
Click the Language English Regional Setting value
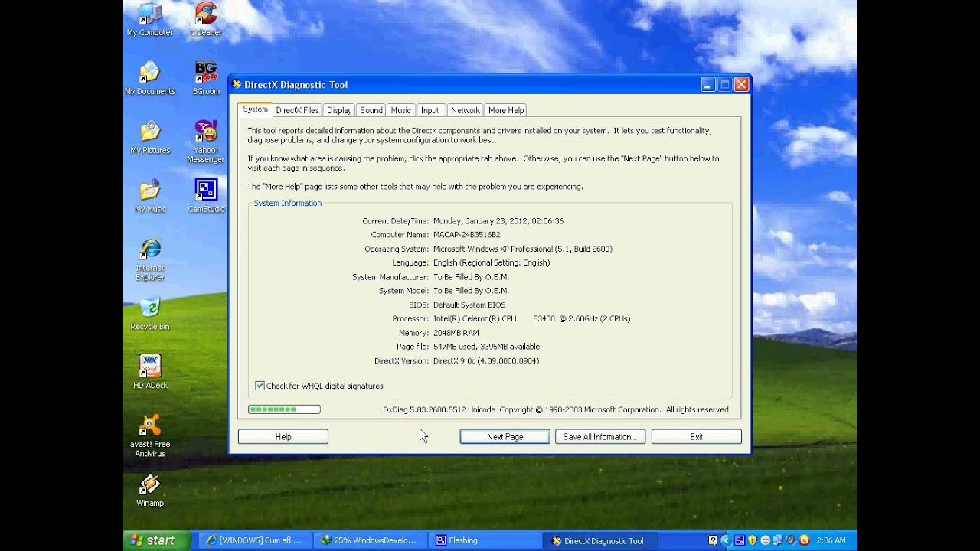492,262
